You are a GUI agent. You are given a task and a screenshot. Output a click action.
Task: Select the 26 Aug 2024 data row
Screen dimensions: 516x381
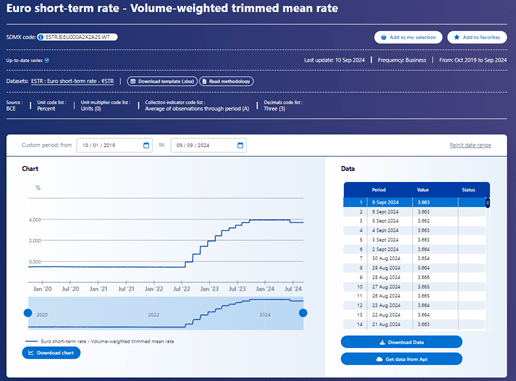pos(414,296)
